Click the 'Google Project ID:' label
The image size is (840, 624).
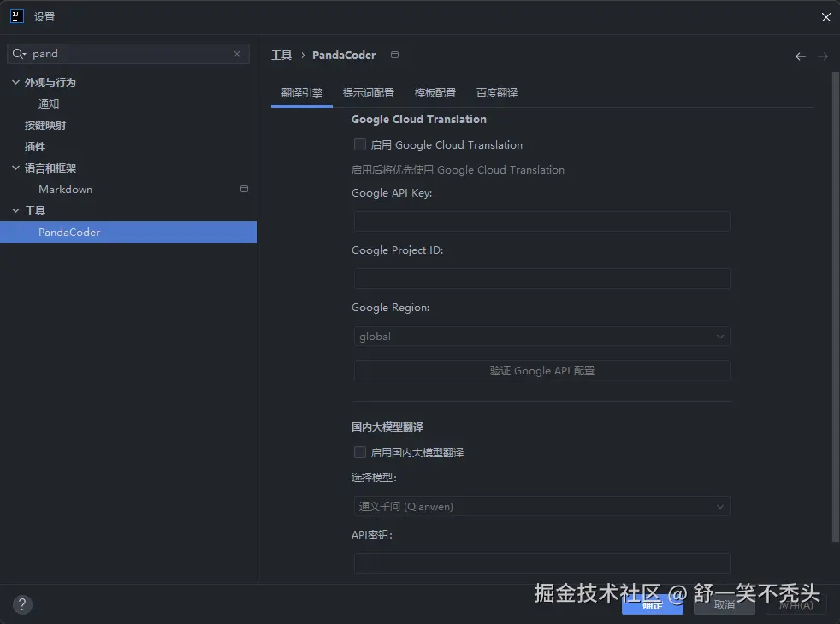(398, 250)
